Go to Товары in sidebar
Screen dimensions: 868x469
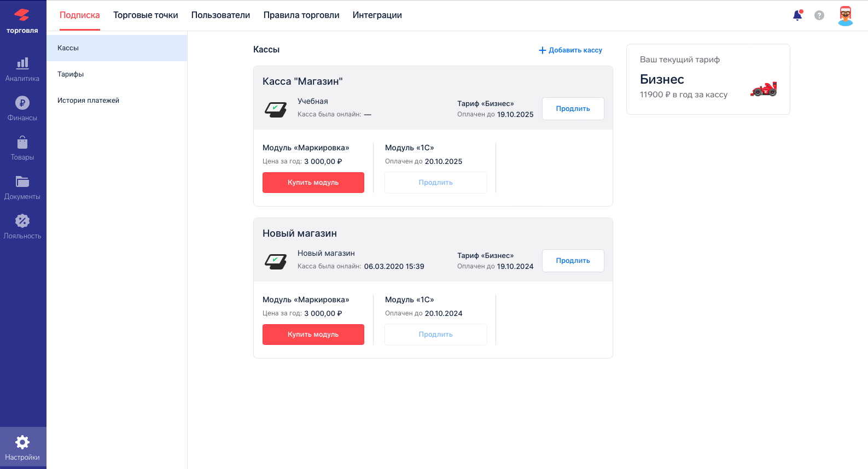point(22,149)
